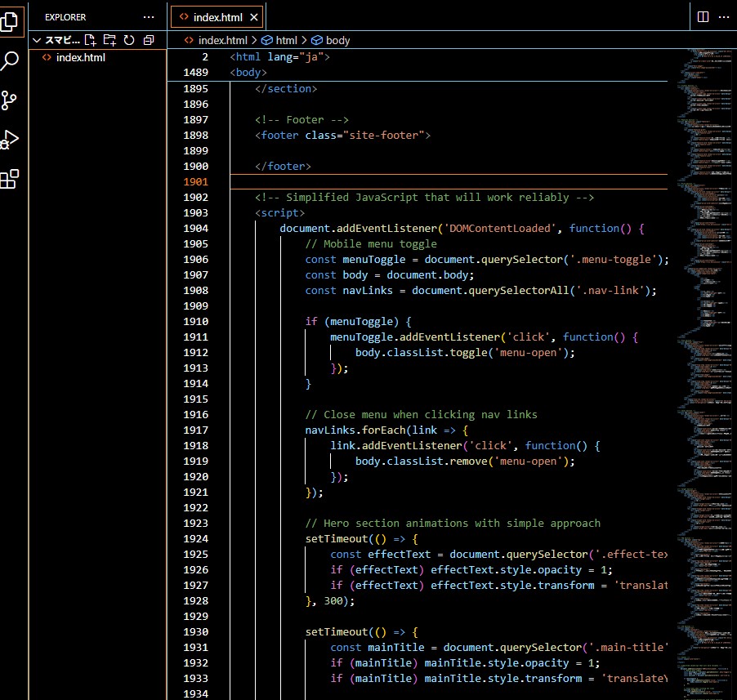Click the minimap to jump in file
The image size is (737, 700).
[703, 373]
